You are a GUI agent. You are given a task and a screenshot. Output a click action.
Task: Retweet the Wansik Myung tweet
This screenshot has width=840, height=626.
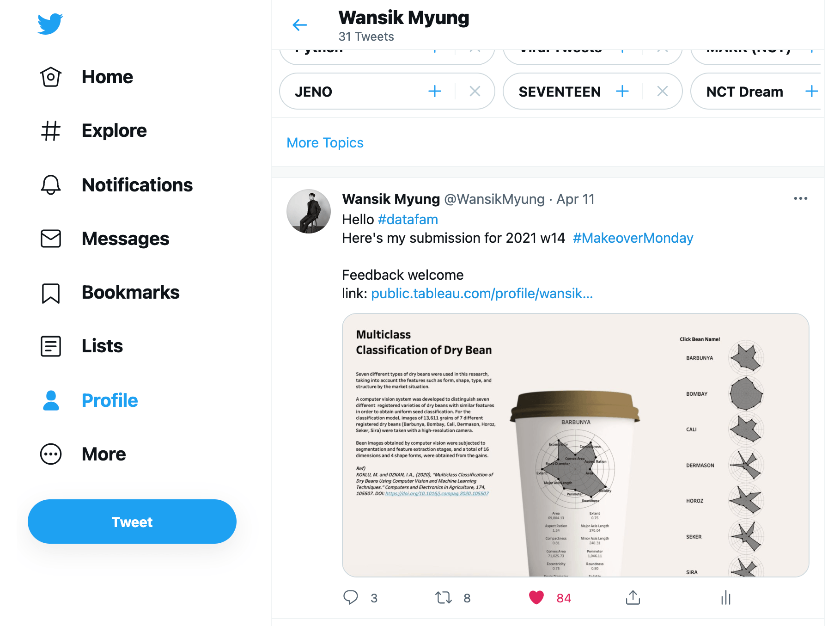(x=444, y=598)
